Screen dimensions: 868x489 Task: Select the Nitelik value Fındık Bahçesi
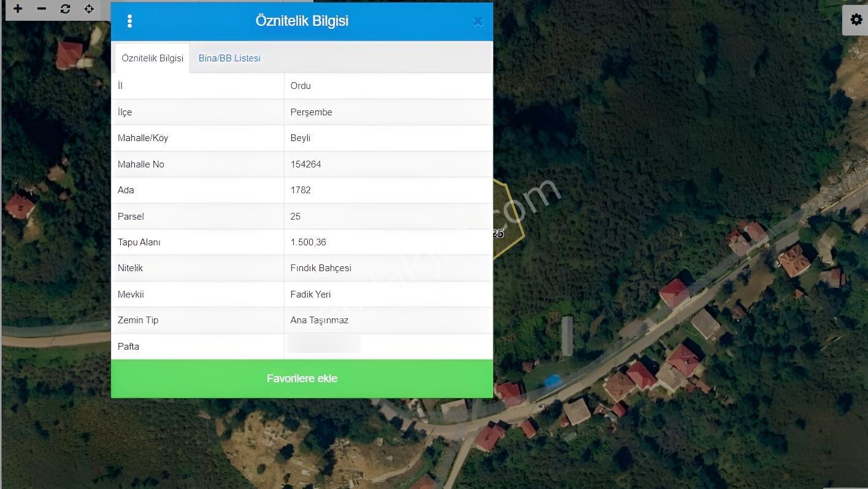(321, 268)
